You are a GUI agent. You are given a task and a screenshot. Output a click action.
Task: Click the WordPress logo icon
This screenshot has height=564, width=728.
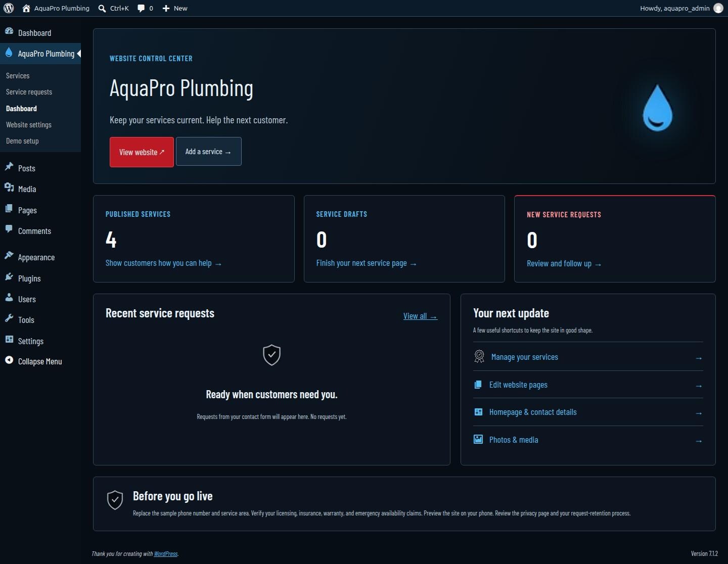coord(9,8)
